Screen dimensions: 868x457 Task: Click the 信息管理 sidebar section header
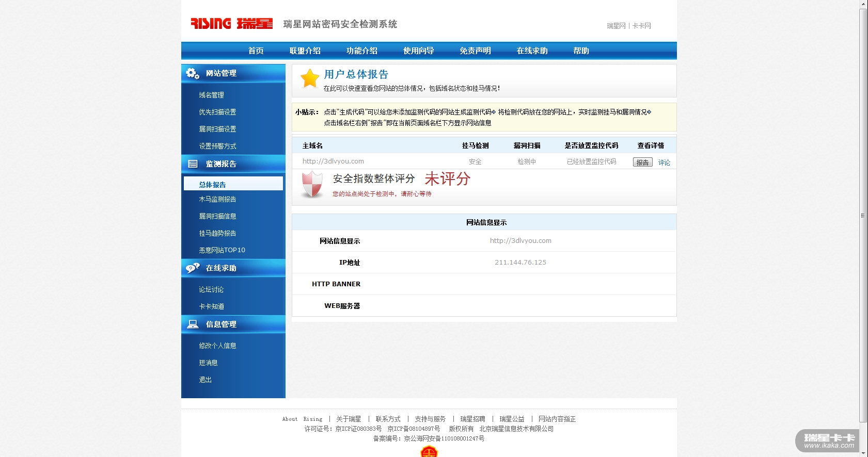tap(233, 324)
